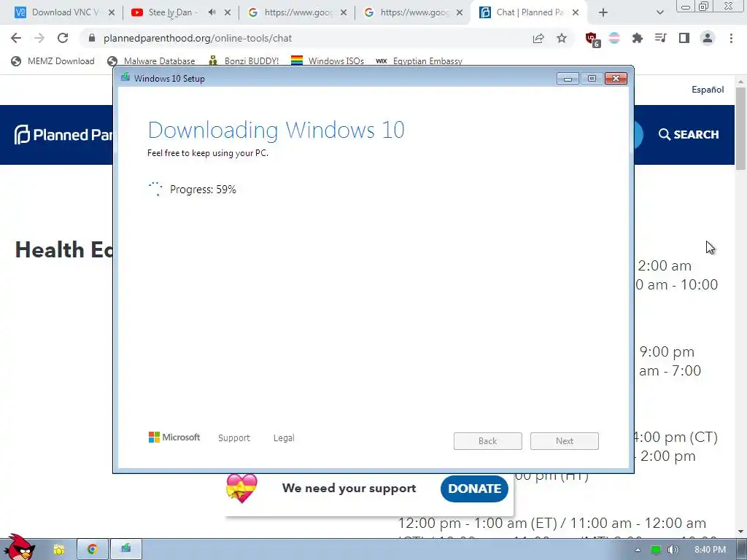Click the browser forward arrow
Viewport: 747px width, 560px height.
coord(39,38)
